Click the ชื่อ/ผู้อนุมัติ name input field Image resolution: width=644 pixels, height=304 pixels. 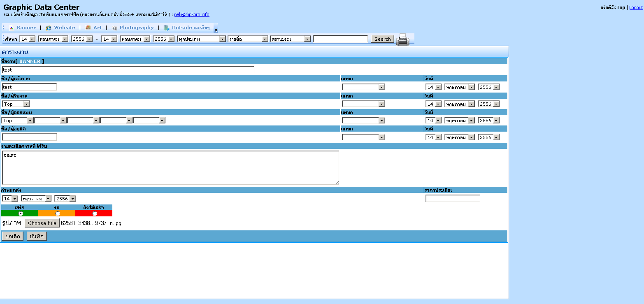29,137
